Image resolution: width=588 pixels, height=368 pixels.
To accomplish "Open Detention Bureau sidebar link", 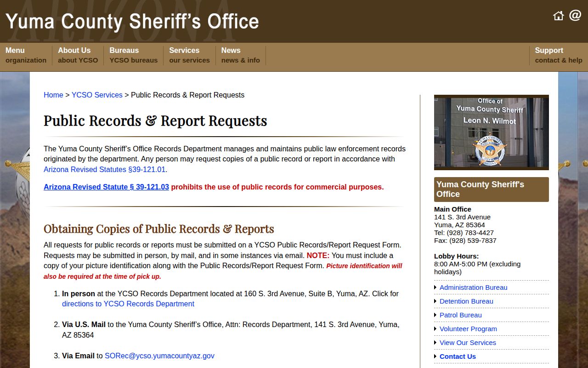I will [x=466, y=301].
